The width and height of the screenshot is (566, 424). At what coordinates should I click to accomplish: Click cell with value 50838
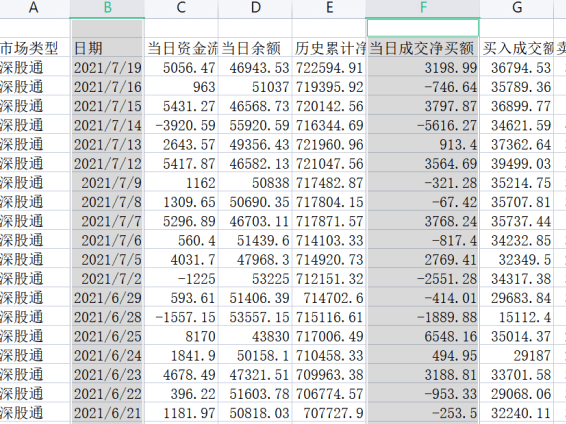tap(255, 183)
